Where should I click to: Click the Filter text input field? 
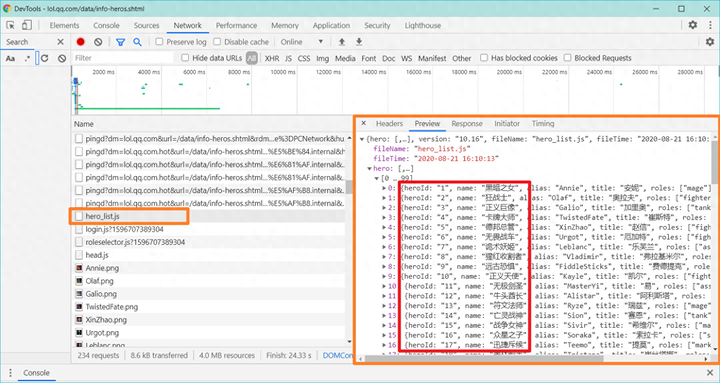pyautogui.click(x=123, y=58)
